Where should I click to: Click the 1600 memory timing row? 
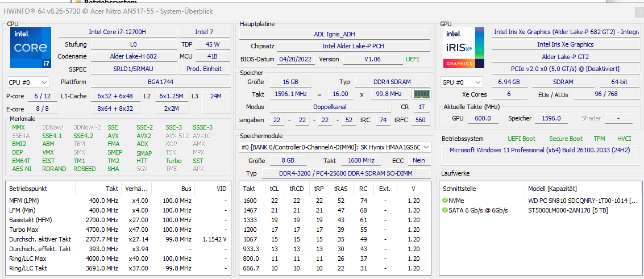pos(335,201)
